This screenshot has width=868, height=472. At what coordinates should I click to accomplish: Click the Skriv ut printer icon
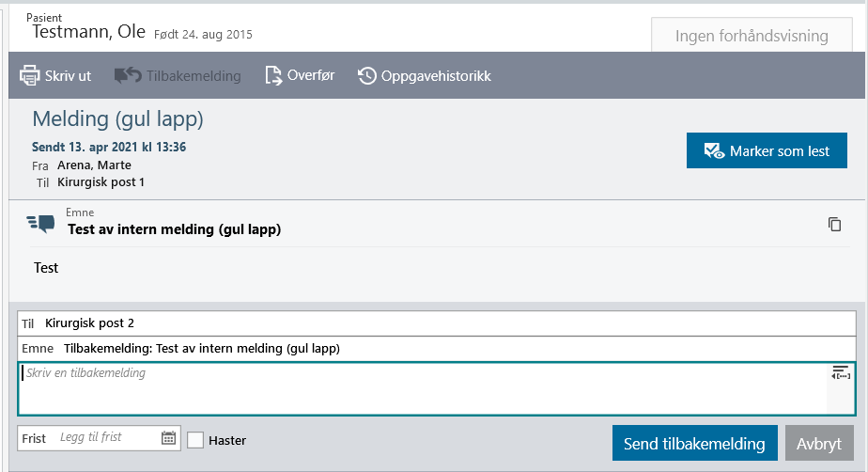click(29, 76)
